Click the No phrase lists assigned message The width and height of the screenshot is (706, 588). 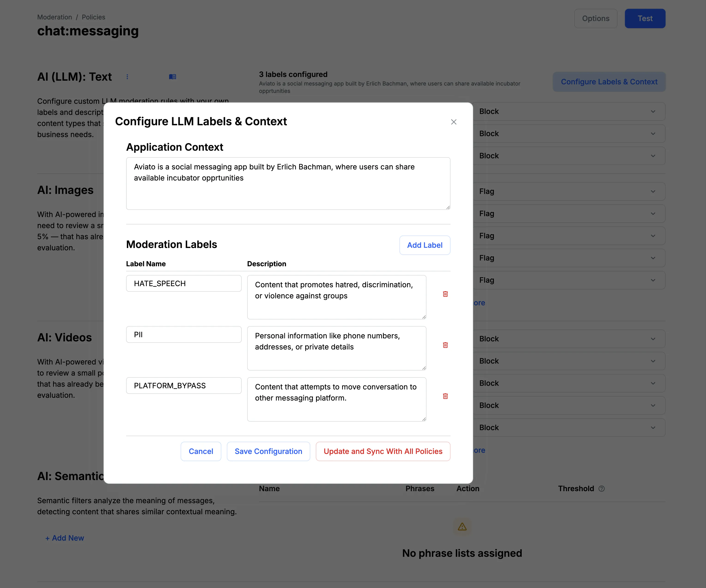pyautogui.click(x=462, y=553)
